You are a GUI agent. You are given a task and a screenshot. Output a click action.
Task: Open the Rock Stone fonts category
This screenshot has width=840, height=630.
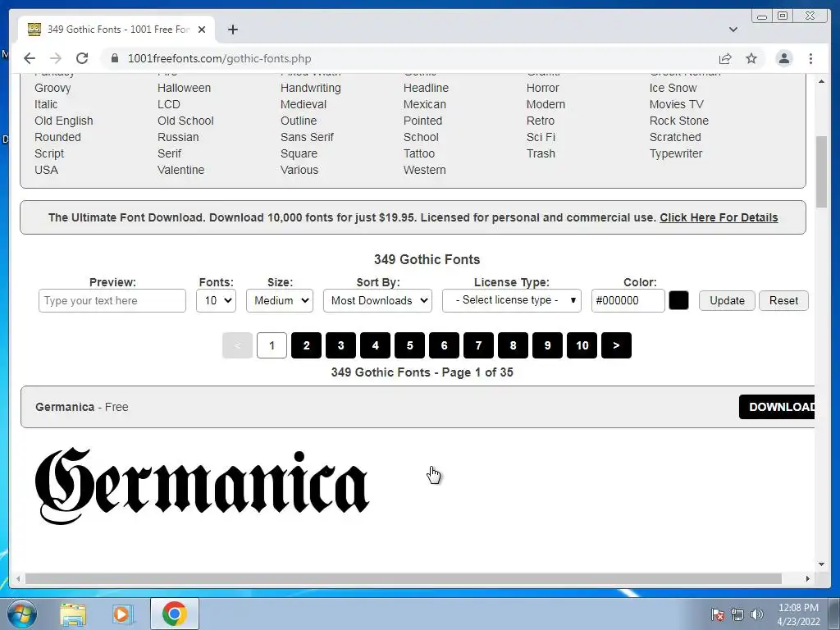678,121
